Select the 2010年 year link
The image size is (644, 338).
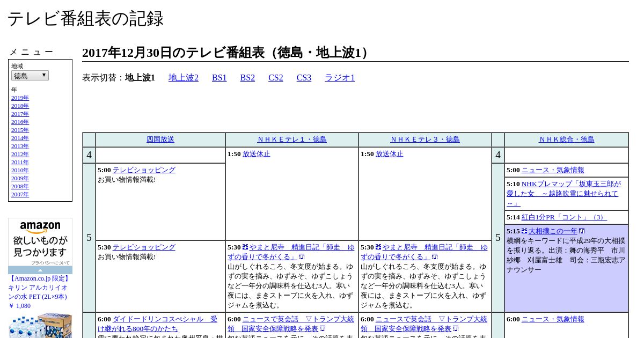click(20, 171)
